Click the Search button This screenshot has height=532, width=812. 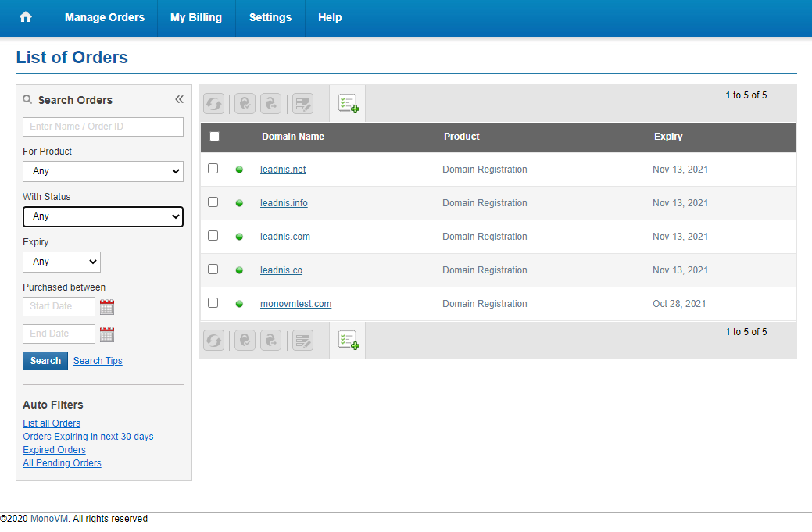pyautogui.click(x=45, y=360)
